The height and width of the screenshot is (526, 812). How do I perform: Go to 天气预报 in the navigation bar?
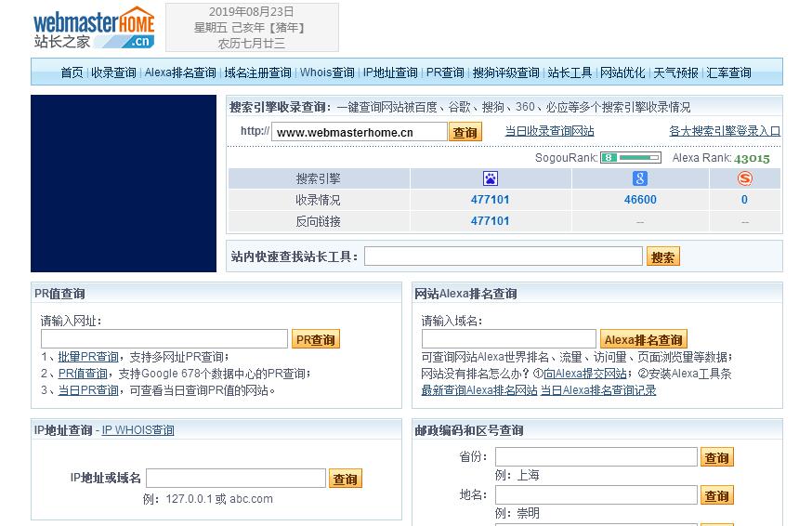click(675, 72)
